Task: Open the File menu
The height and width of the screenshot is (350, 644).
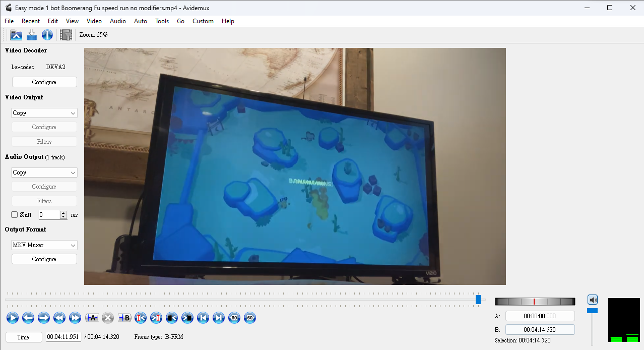Action: tap(9, 21)
